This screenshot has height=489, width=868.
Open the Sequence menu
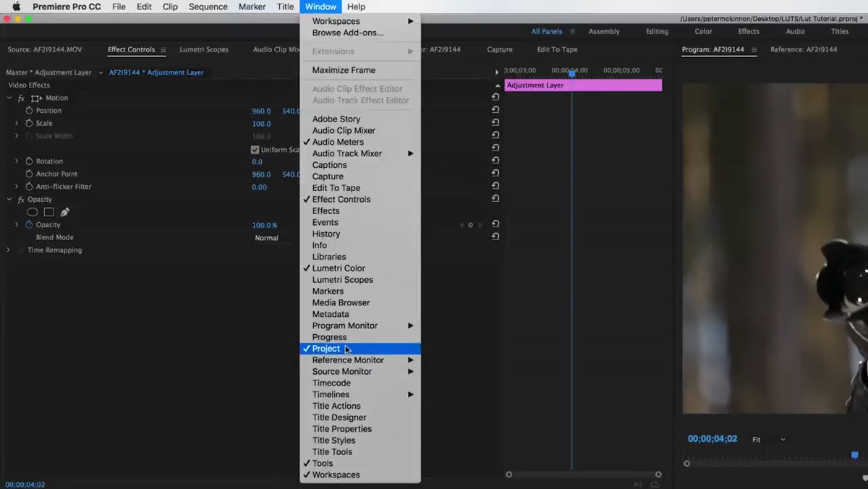pyautogui.click(x=208, y=7)
